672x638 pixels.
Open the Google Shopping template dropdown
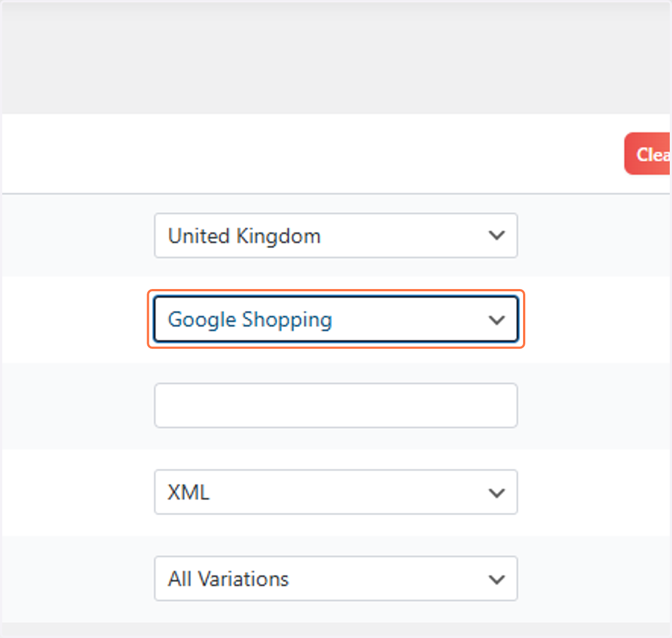pyautogui.click(x=336, y=319)
